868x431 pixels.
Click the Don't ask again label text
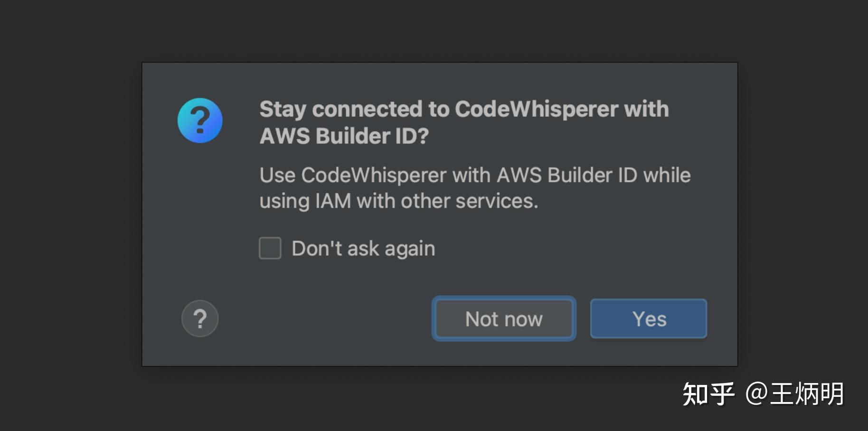pyautogui.click(x=362, y=248)
